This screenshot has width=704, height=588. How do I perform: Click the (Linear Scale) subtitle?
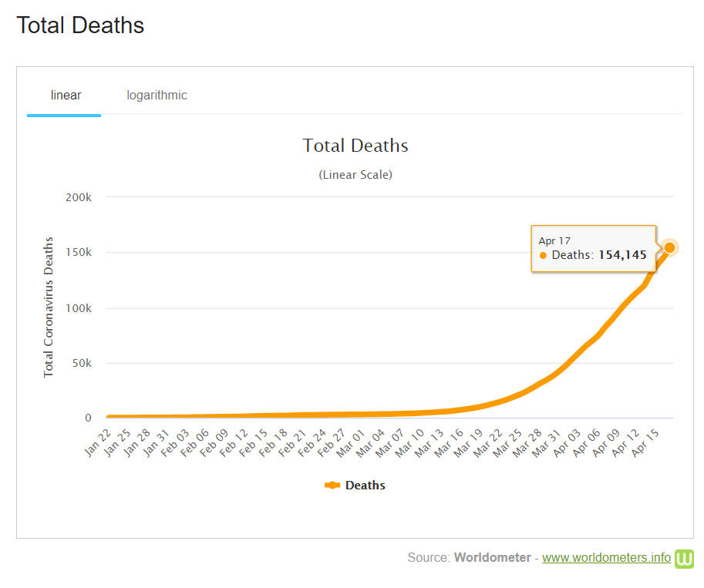click(x=355, y=175)
